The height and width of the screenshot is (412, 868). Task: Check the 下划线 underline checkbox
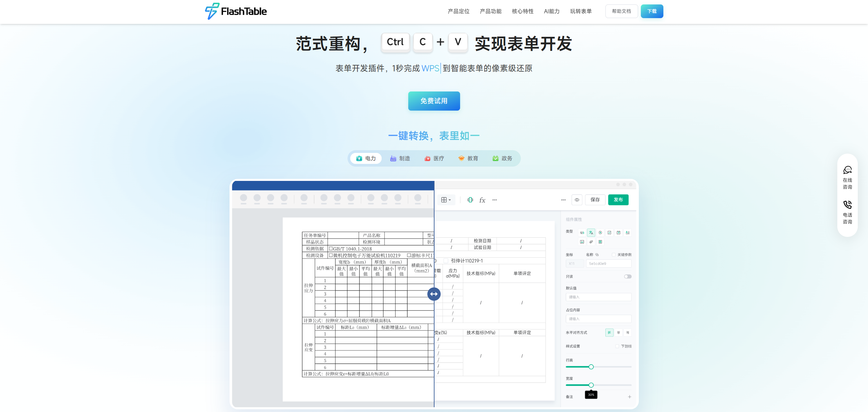(x=617, y=346)
